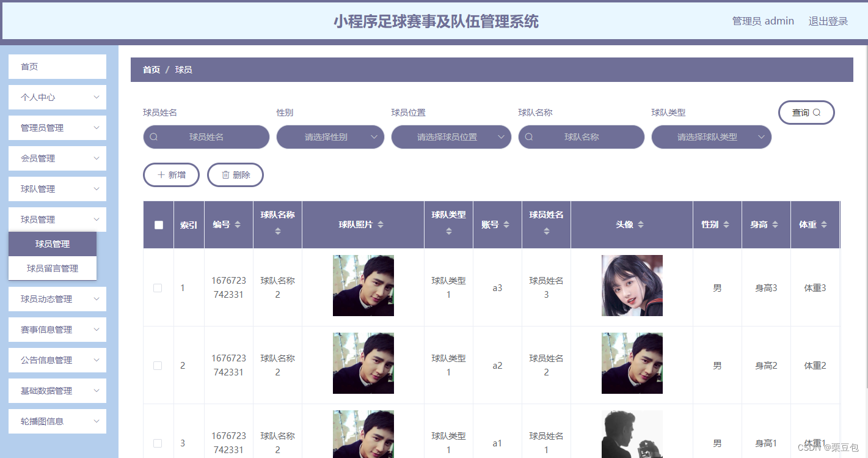Check the checkbox for row 1
Viewport: 868px width, 458px height.
[158, 288]
